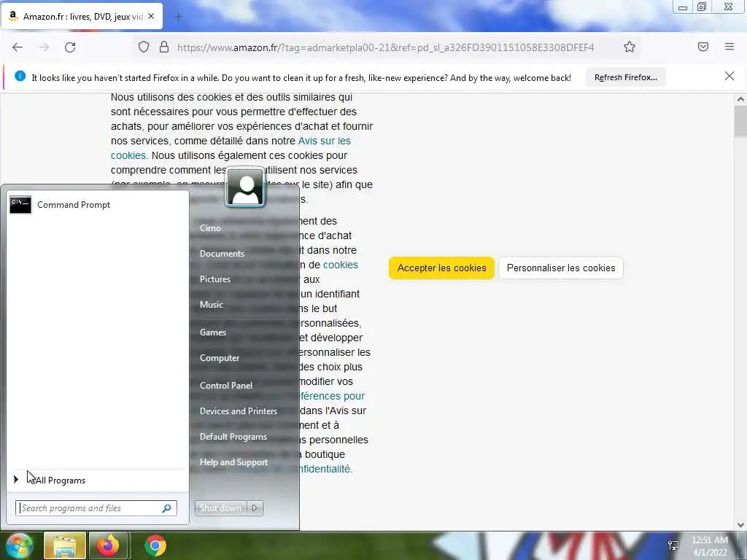Close the Amazon.fr tab

(151, 16)
